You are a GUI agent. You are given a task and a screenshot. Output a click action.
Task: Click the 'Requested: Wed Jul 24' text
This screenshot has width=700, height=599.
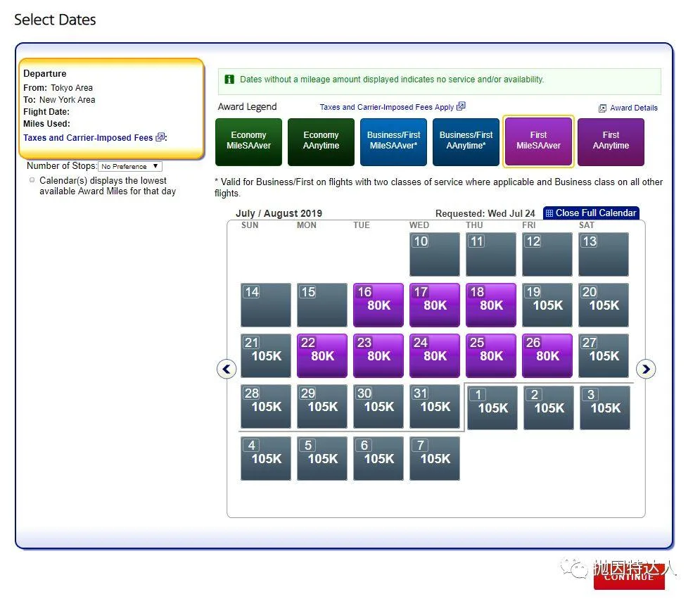pyautogui.click(x=485, y=213)
